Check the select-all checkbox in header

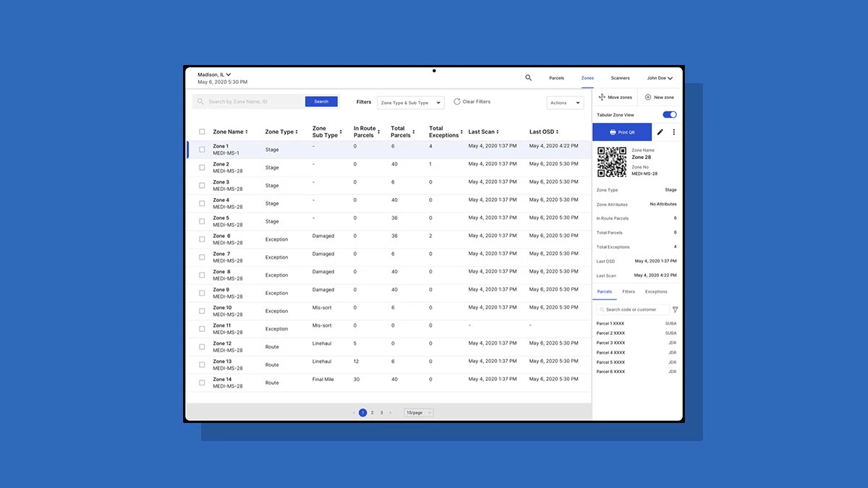tap(202, 132)
